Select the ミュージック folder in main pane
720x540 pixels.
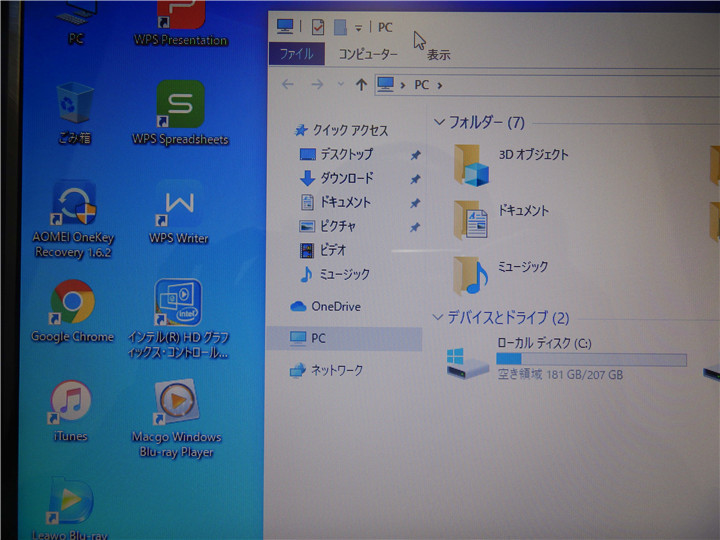tap(501, 275)
